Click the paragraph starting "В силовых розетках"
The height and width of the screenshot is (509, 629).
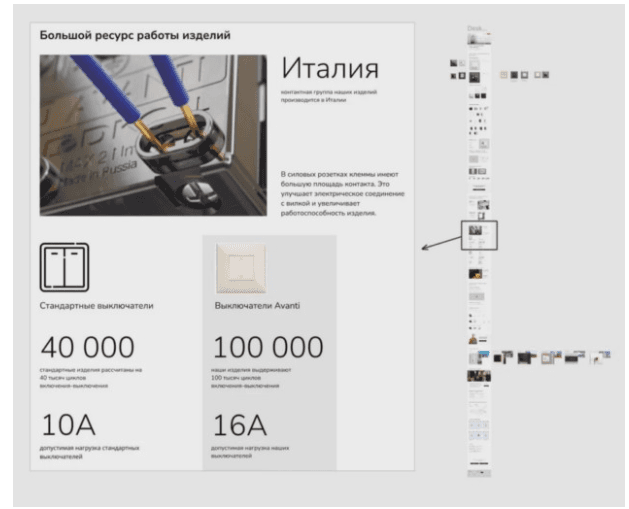342,193
